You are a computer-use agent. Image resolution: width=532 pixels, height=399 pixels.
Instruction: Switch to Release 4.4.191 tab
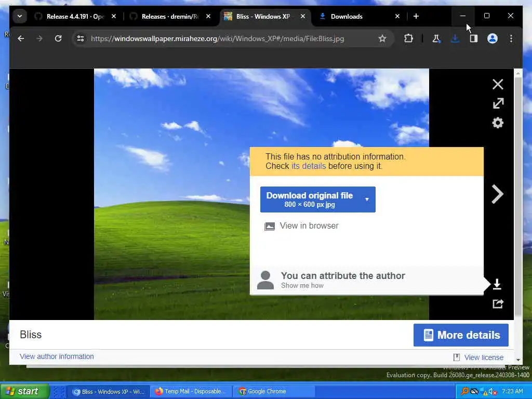tap(75, 16)
